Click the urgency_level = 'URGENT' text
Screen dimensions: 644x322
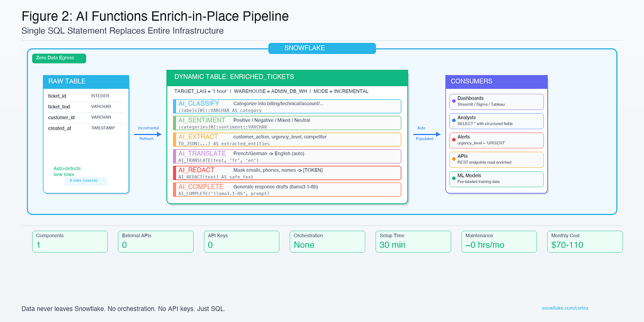pos(481,143)
